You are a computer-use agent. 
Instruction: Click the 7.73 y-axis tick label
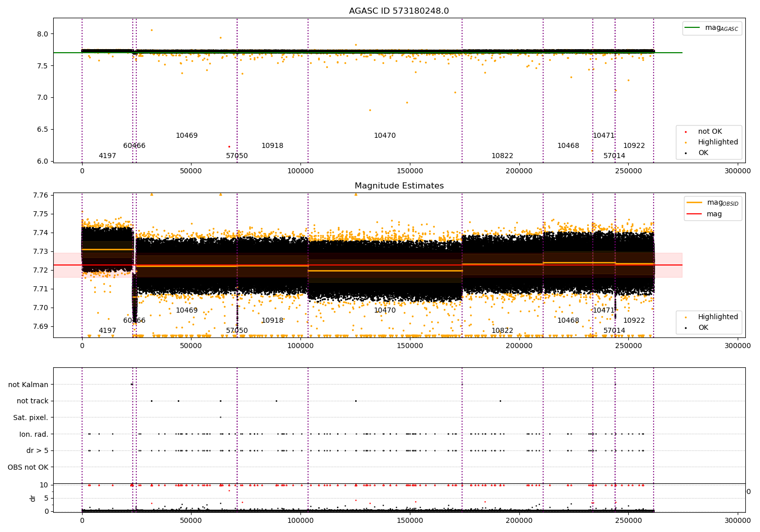coord(40,251)
